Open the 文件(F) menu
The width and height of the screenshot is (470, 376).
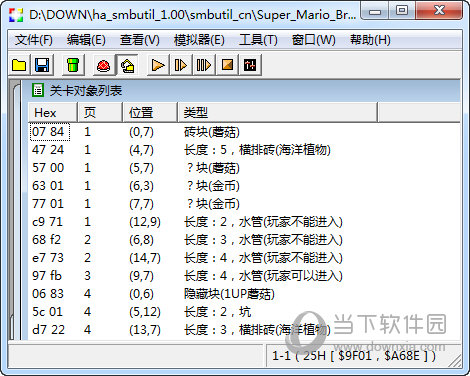click(33, 40)
